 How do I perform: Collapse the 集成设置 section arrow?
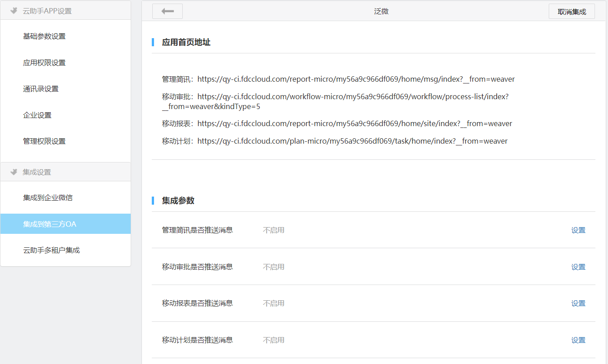click(x=14, y=172)
